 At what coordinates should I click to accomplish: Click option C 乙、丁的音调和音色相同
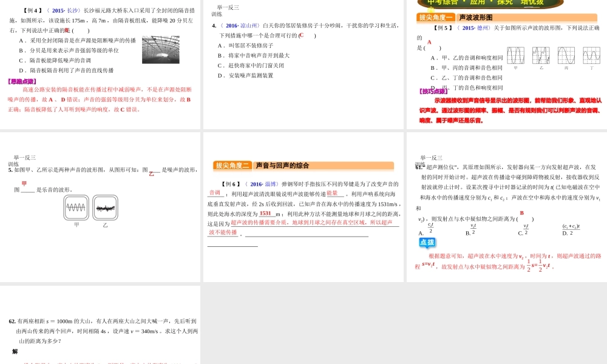[x=466, y=78]
